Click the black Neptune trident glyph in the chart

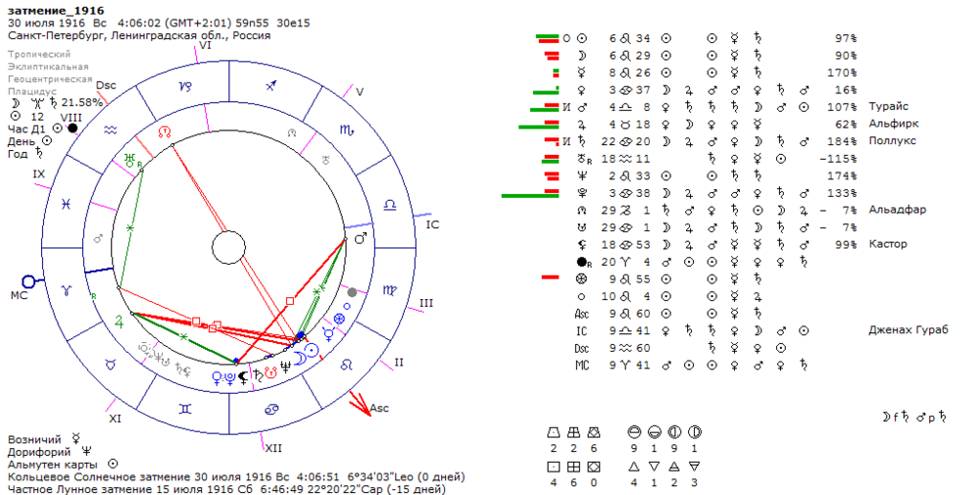(x=285, y=367)
